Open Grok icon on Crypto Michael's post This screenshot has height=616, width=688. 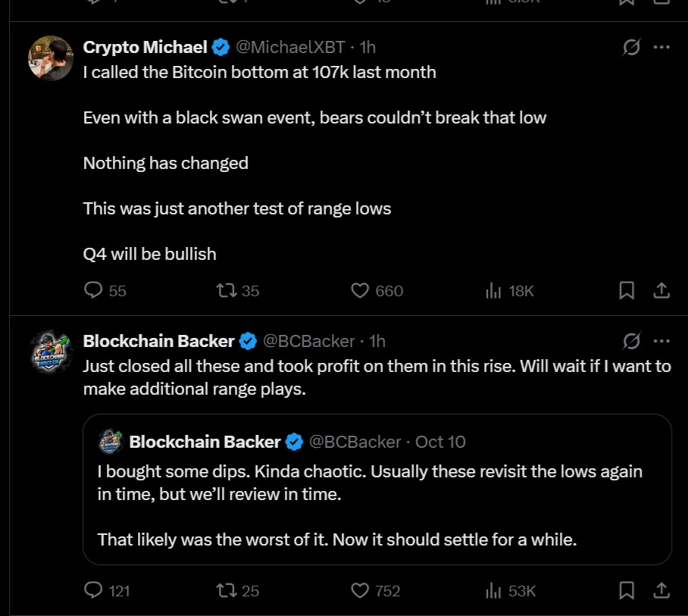(631, 47)
